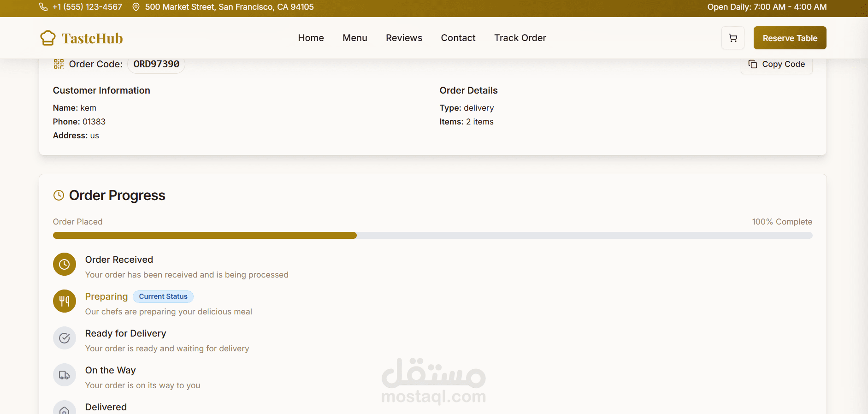Click the TasteHub brand name link

92,38
